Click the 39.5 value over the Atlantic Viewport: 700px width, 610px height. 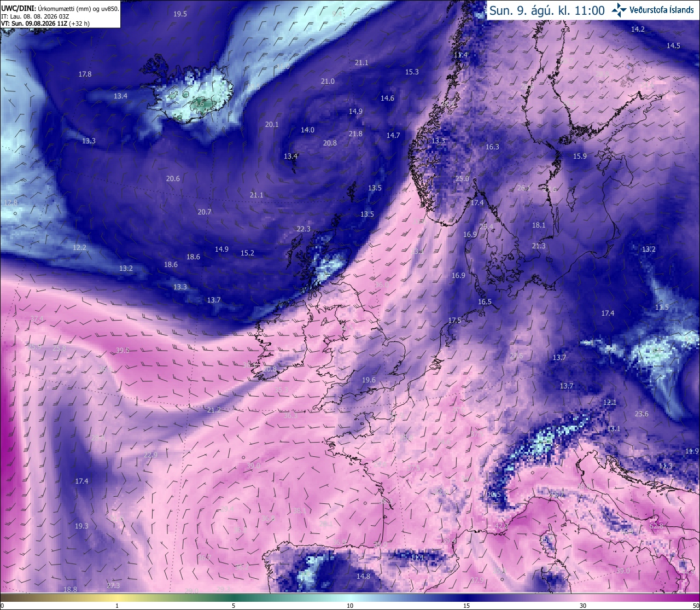tap(122, 350)
